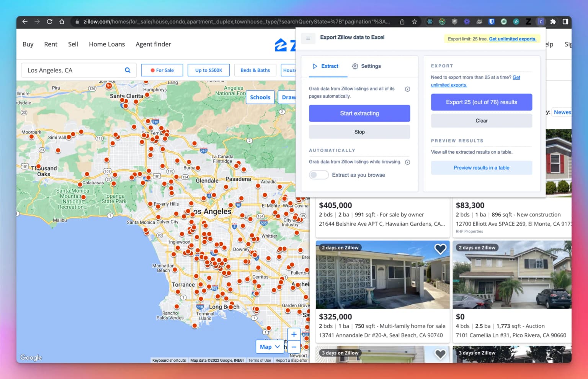Click info icon beside 'Grab data from Zillow listings and all'

click(x=408, y=89)
